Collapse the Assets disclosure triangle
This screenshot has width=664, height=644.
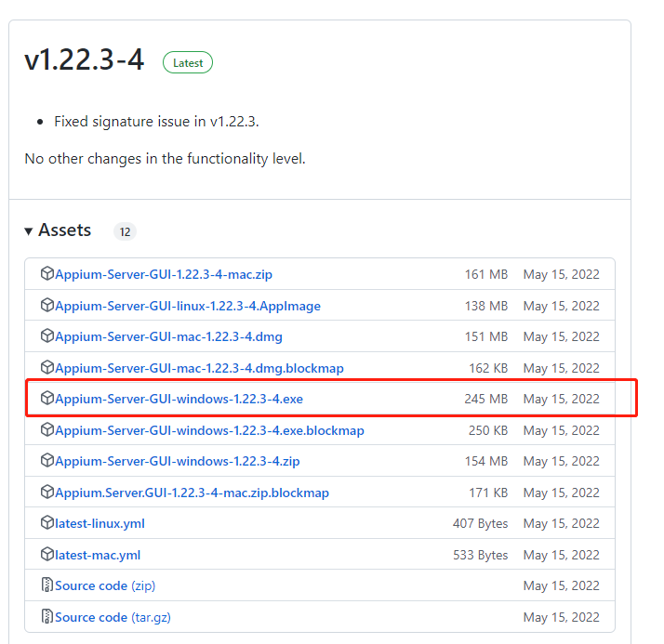[x=29, y=231]
